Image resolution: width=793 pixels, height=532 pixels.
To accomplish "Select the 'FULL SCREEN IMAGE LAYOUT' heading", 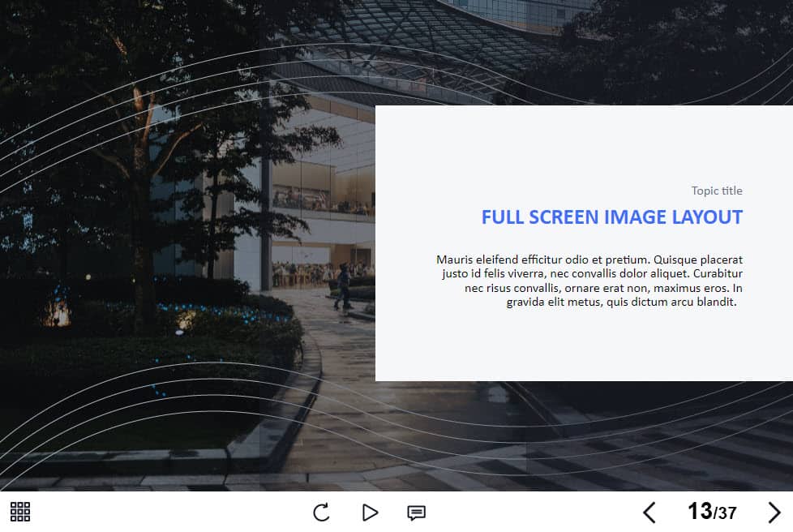I will click(x=612, y=217).
